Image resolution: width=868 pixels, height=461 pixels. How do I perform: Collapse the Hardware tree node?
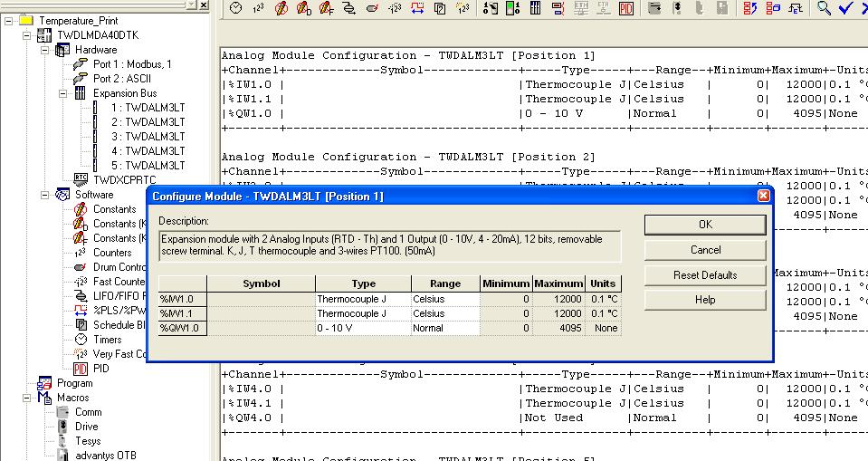point(45,50)
